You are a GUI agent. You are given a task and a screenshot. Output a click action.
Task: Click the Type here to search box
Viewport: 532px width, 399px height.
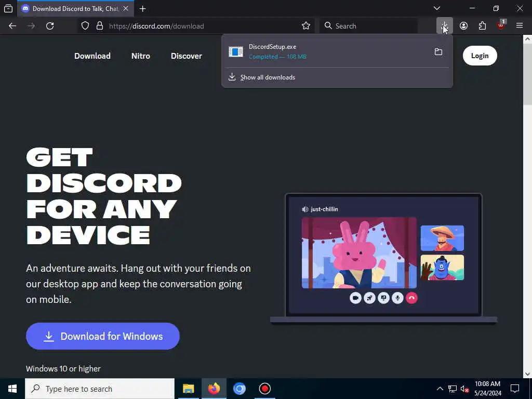[100, 389]
